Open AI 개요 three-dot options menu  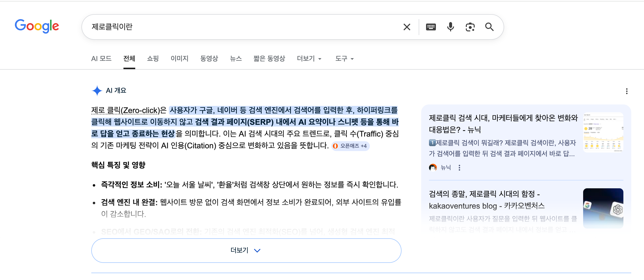tap(627, 91)
